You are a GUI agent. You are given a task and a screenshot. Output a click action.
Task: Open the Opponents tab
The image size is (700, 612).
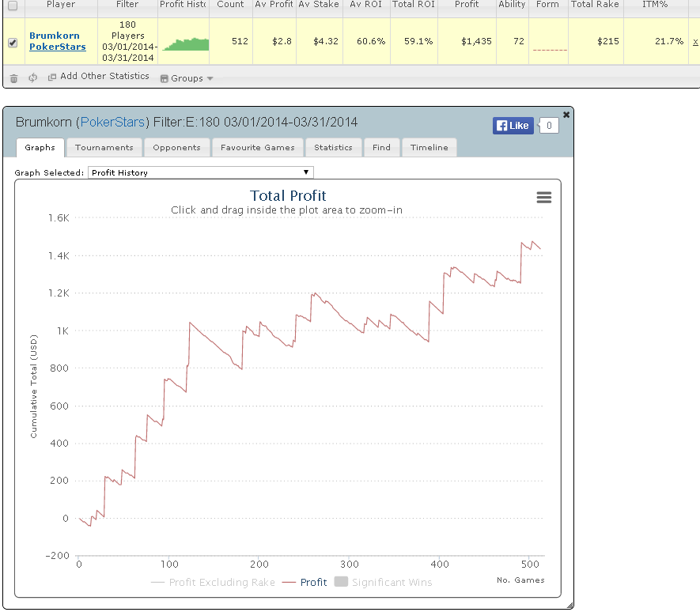coord(177,147)
